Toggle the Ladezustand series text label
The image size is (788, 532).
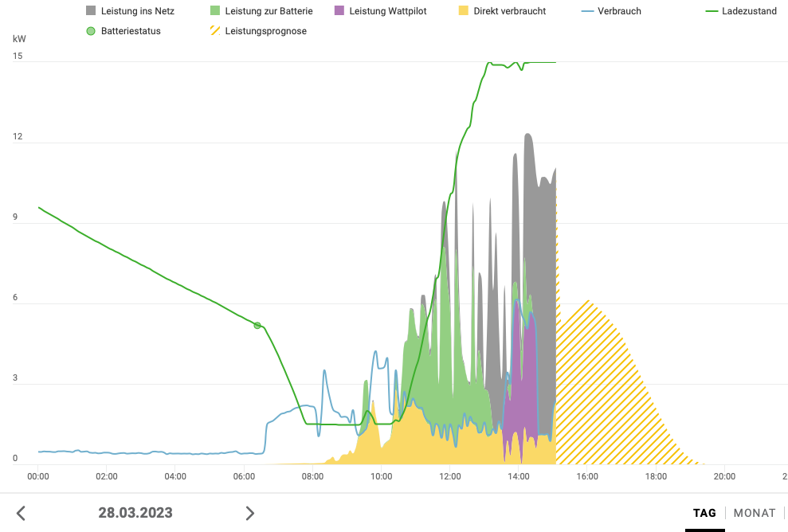(x=749, y=11)
